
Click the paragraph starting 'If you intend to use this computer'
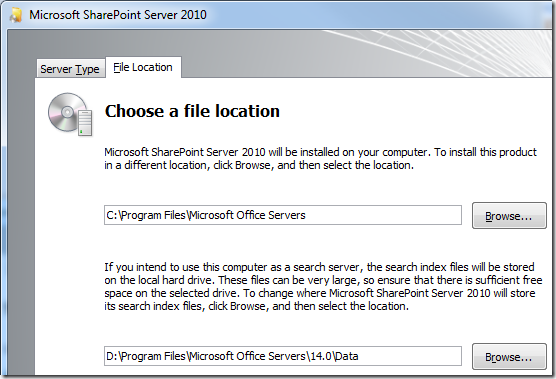pos(323,286)
